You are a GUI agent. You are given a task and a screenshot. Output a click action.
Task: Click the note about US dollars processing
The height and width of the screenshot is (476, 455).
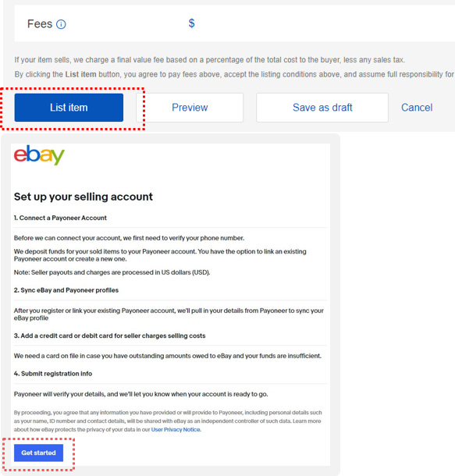(x=112, y=272)
